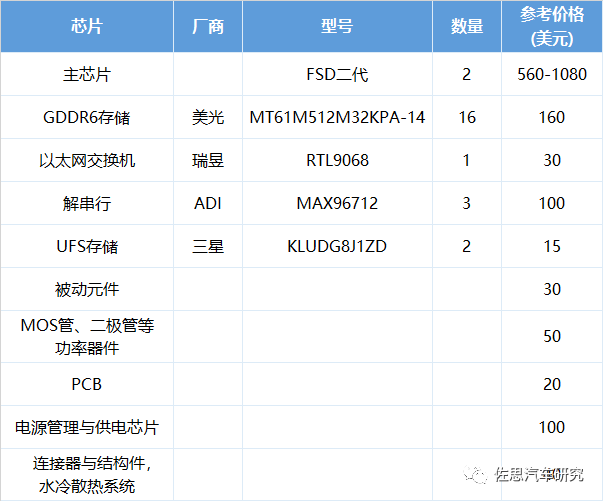This screenshot has height=501, width=603.
Task: Select the 160 price cell
Action: click(x=552, y=117)
